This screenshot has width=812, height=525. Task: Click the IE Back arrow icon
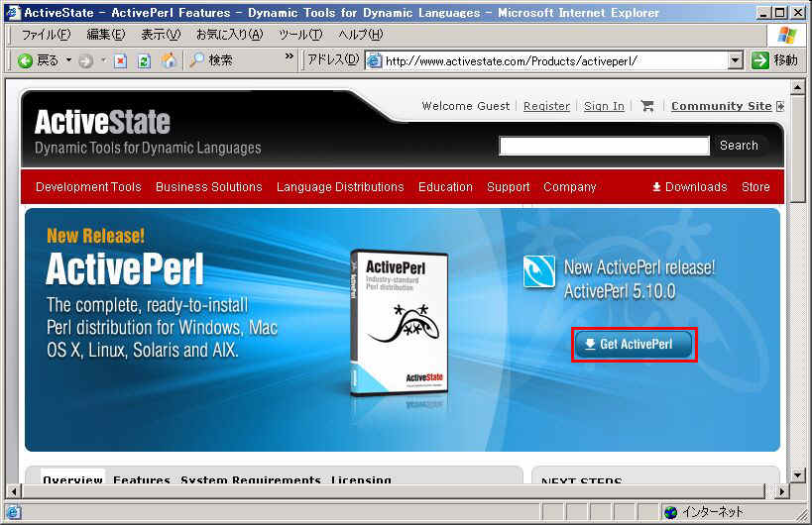point(25,61)
